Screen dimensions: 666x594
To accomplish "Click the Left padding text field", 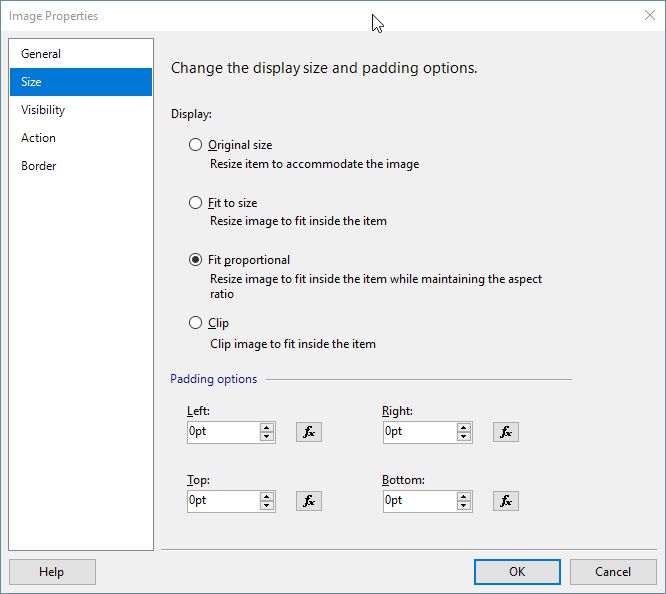I will click(222, 432).
